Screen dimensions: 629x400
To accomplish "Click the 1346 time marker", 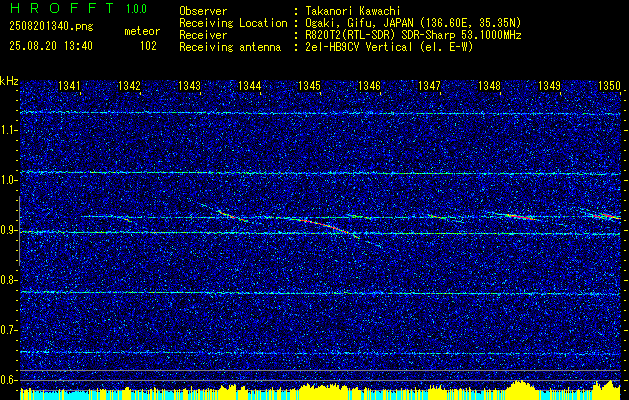I will [369, 86].
